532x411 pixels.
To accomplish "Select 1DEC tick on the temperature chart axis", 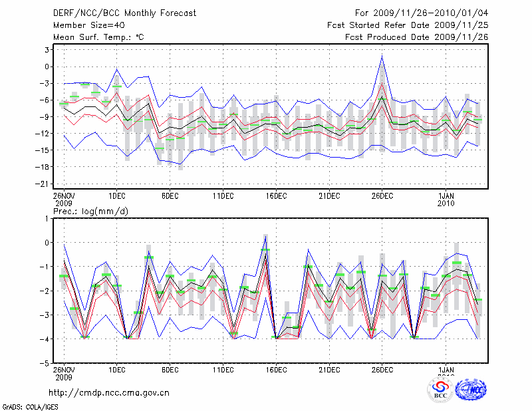I will [x=117, y=195].
